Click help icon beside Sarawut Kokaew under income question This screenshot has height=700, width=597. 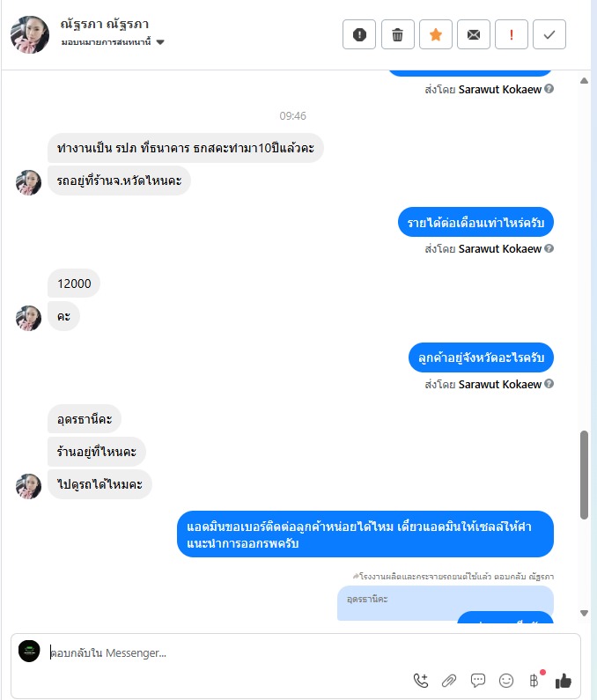pos(549,248)
